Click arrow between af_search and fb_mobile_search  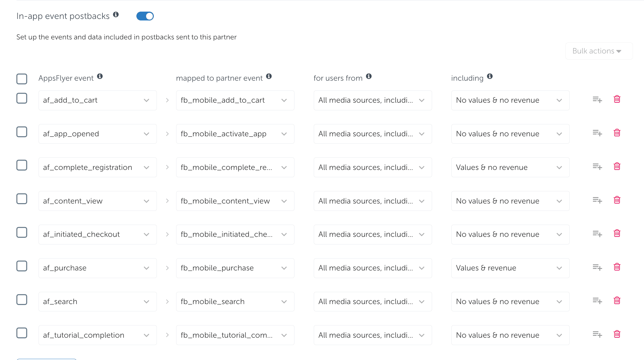click(x=167, y=302)
